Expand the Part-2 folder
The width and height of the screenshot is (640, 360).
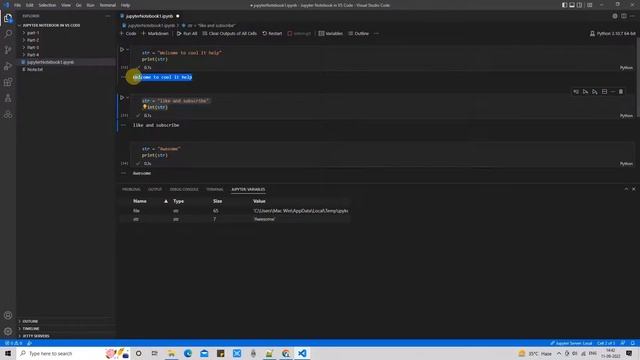click(x=65, y=40)
